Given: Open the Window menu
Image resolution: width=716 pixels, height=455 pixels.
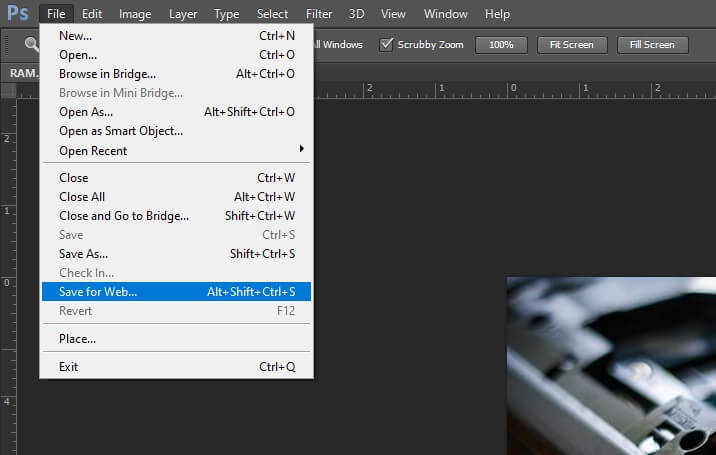Looking at the screenshot, I should (x=445, y=14).
